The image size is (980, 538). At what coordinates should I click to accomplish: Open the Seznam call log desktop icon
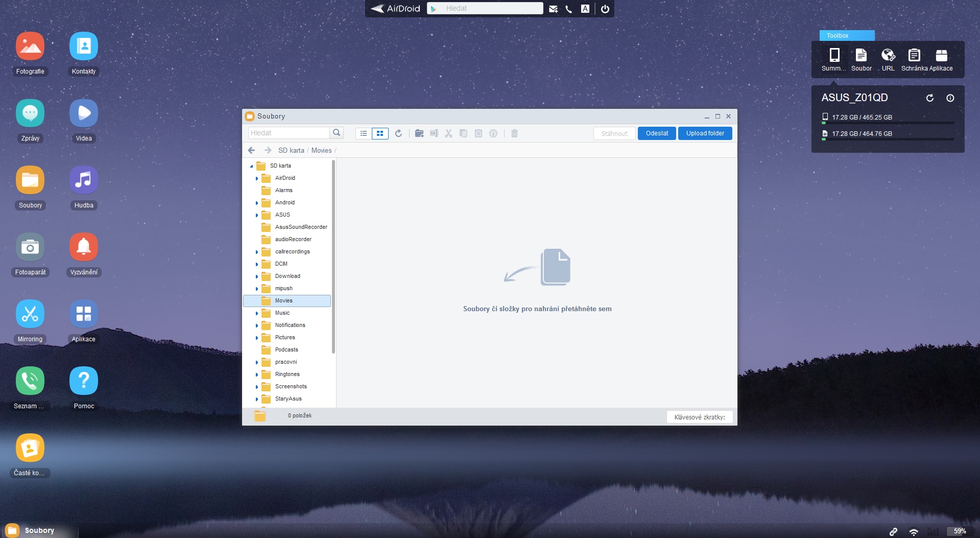(30, 381)
